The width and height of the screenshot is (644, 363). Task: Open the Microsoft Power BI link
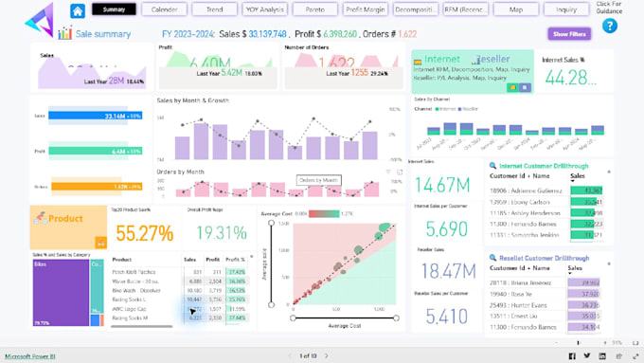(x=30, y=356)
